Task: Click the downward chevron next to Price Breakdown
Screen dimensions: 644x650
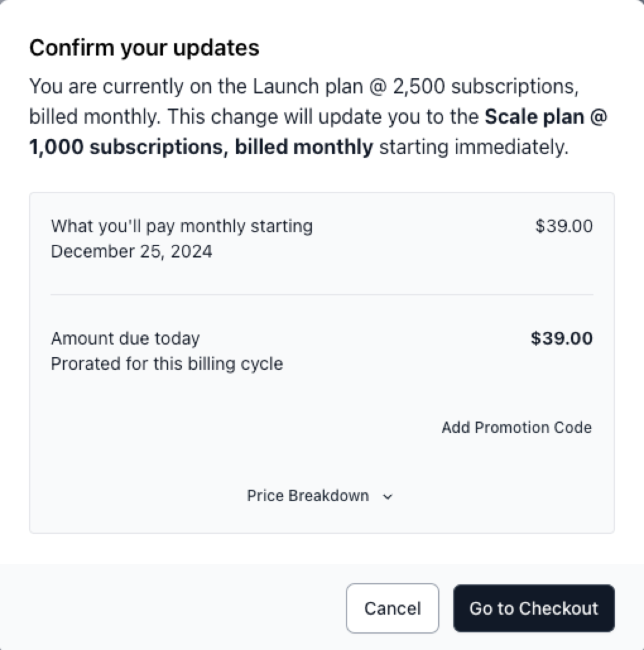Action: [x=388, y=497]
